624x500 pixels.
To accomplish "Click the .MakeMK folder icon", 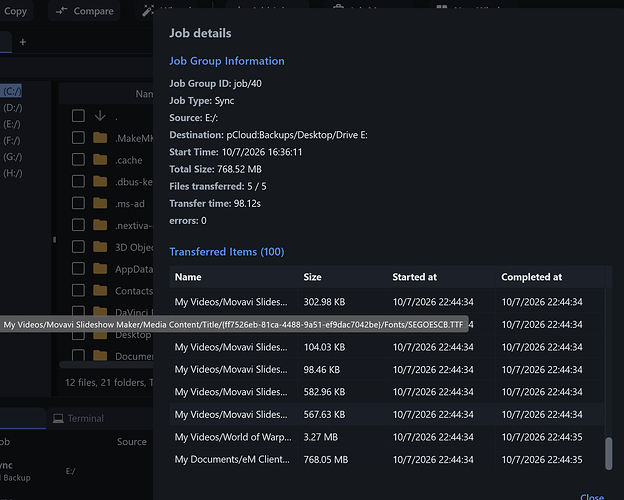I will point(100,138).
